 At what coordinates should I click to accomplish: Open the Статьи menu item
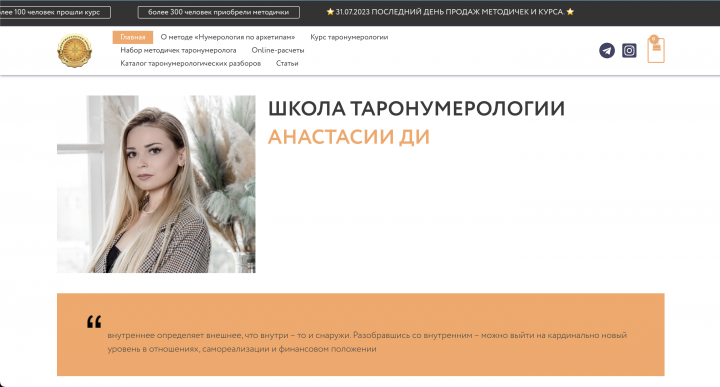coord(287,63)
